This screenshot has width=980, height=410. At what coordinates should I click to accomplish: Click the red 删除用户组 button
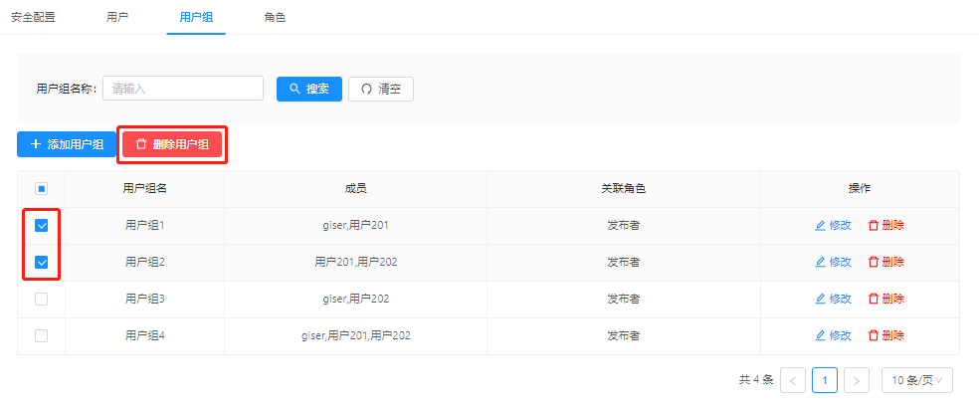(172, 144)
